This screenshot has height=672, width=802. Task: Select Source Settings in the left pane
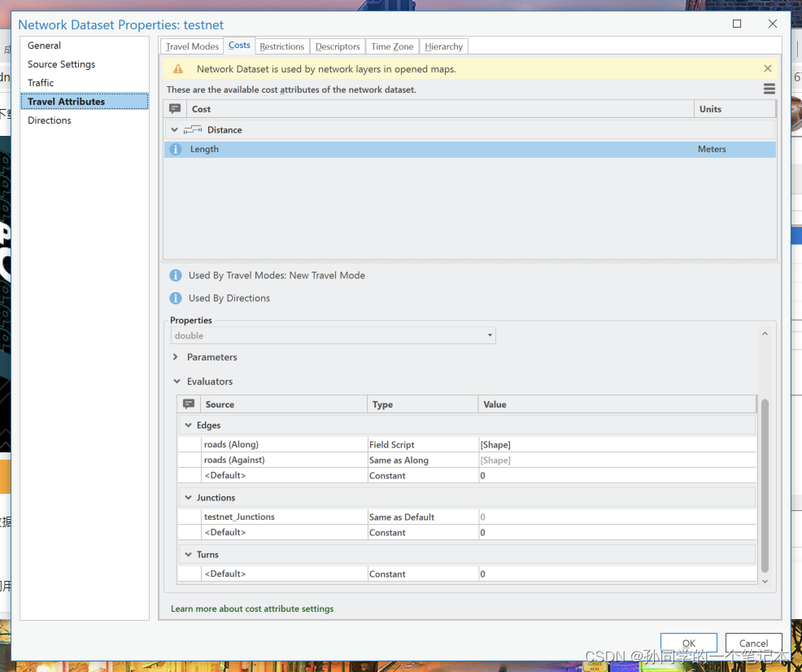pyautogui.click(x=85, y=64)
